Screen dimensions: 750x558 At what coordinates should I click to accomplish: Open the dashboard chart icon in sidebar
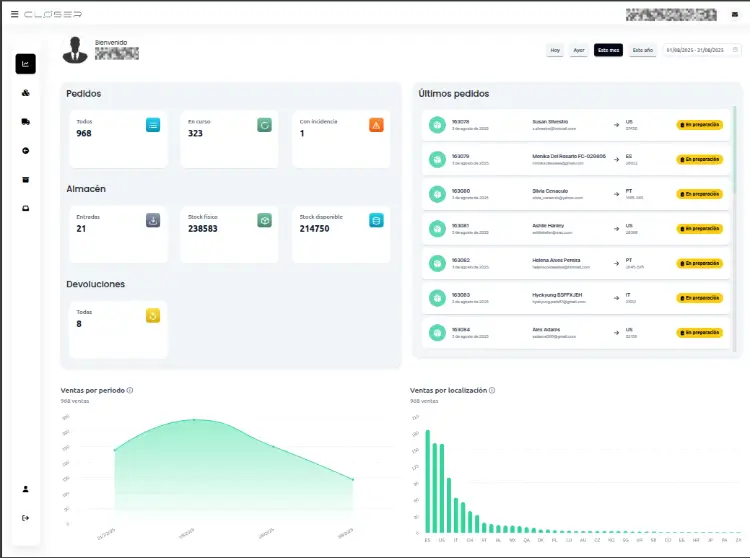tap(25, 64)
